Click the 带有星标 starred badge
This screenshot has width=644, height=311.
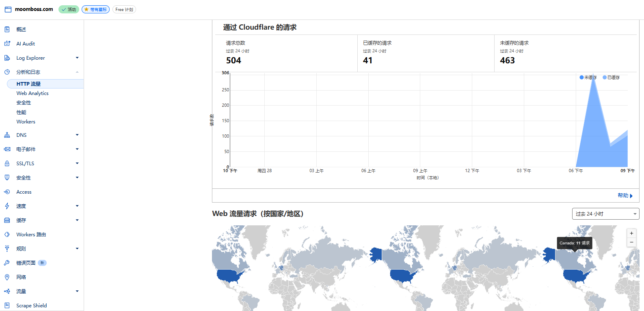point(95,9)
